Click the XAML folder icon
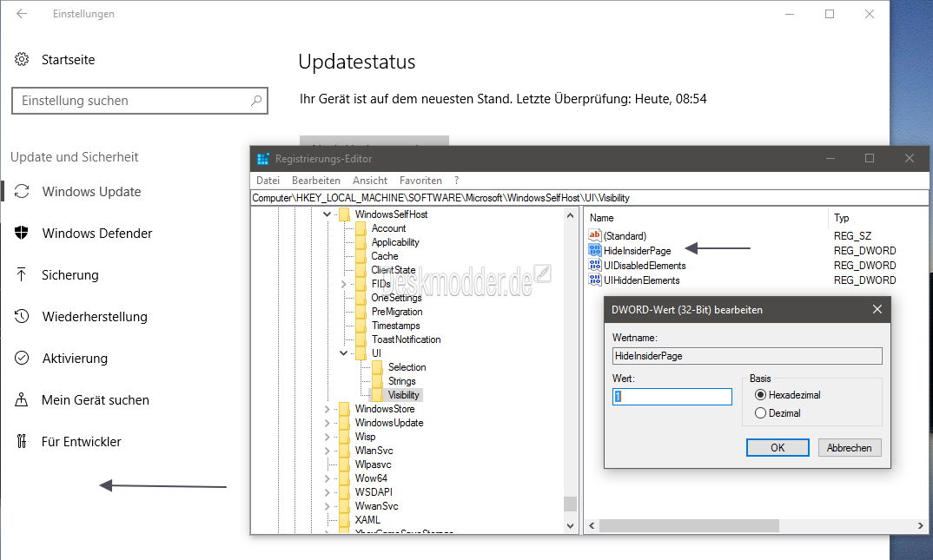Screen dimensions: 933x560 (344, 520)
